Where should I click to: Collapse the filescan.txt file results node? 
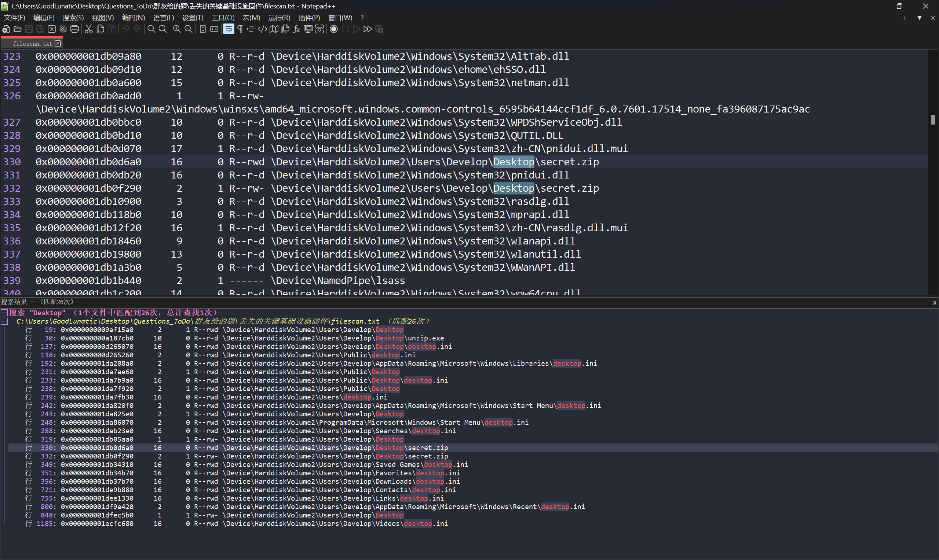click(4, 321)
